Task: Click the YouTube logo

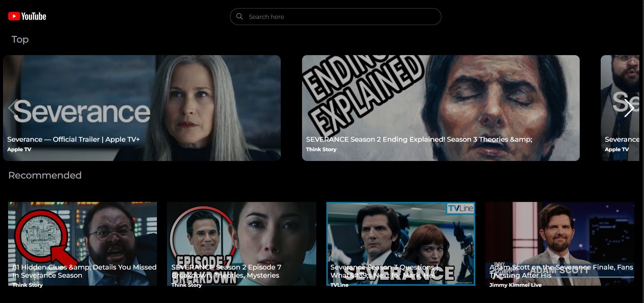Action: tap(27, 16)
